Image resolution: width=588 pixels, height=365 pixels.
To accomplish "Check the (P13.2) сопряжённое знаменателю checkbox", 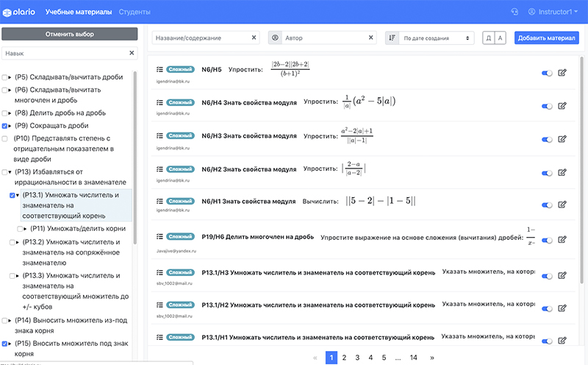I will [12, 242].
